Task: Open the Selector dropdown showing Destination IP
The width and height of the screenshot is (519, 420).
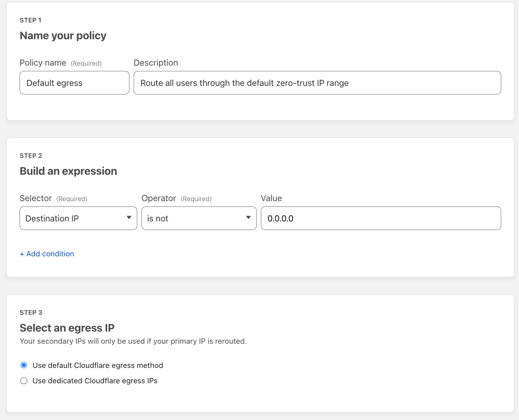Action: click(78, 218)
